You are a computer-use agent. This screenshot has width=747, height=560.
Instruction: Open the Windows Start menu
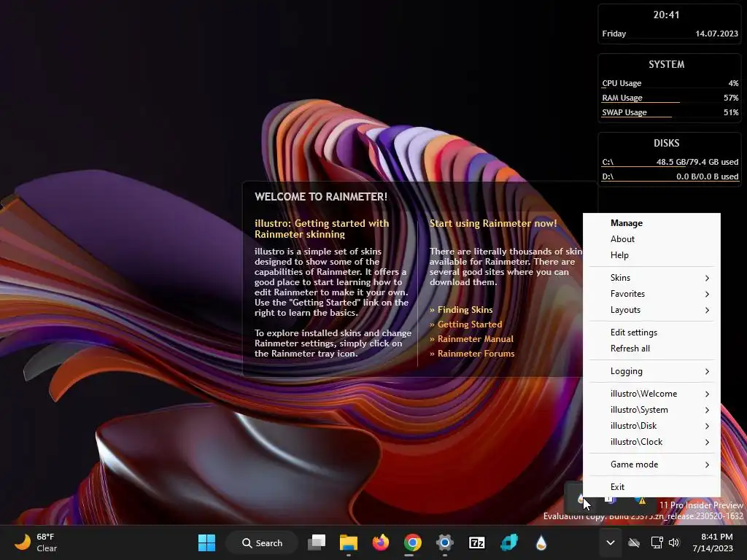pos(206,542)
